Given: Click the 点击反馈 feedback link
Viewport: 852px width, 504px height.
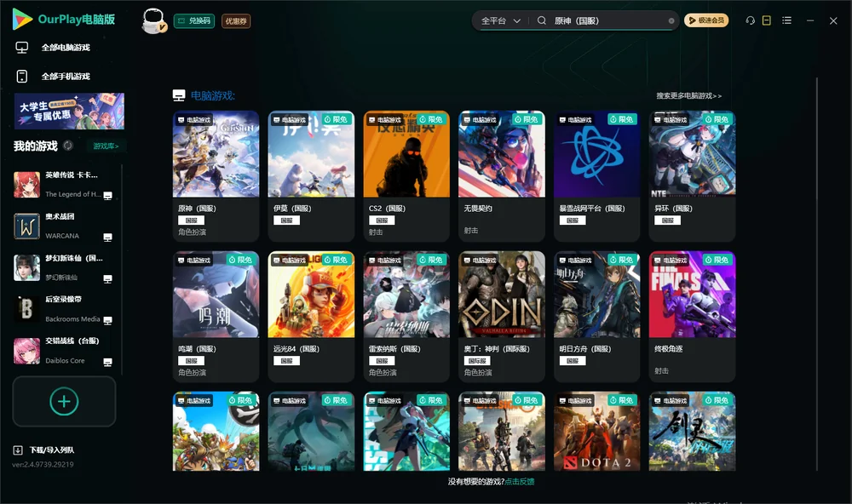Looking at the screenshot, I should pos(520,482).
